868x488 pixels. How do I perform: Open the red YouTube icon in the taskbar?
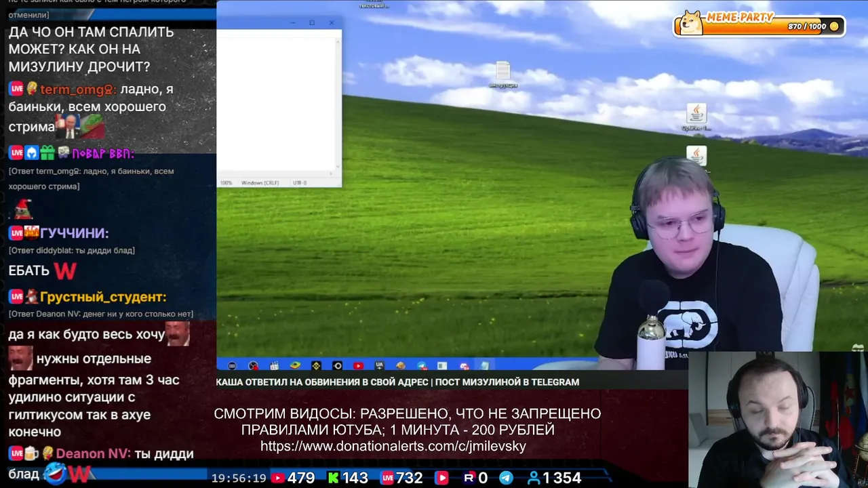[x=358, y=366]
